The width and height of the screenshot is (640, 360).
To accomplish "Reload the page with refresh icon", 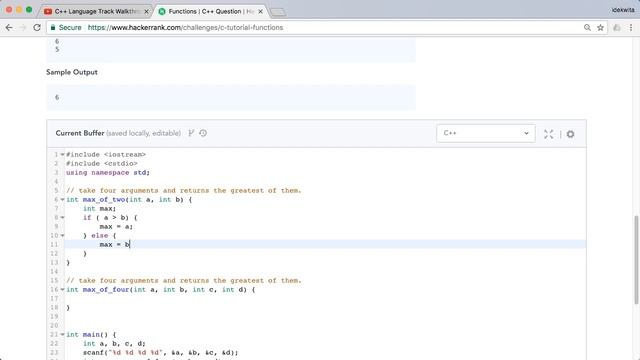I will 37,28.
